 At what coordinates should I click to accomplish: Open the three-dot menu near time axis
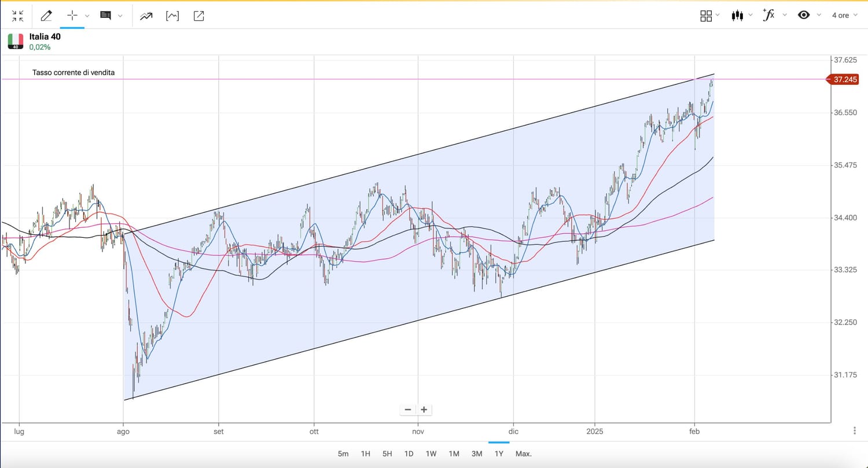[x=855, y=430]
